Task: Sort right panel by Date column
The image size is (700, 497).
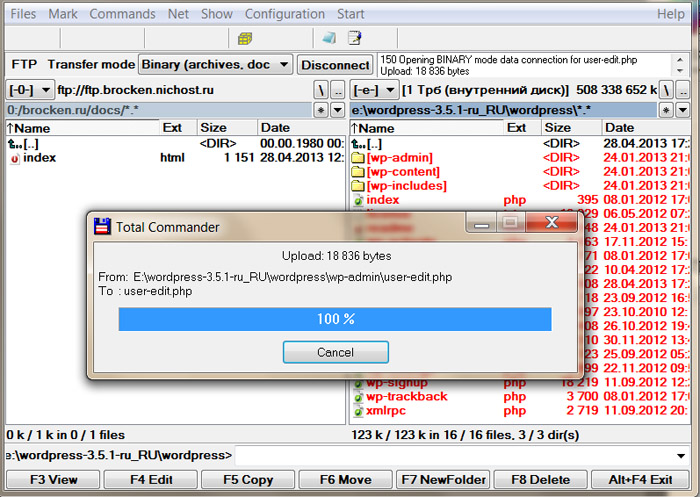Action: pos(646,128)
